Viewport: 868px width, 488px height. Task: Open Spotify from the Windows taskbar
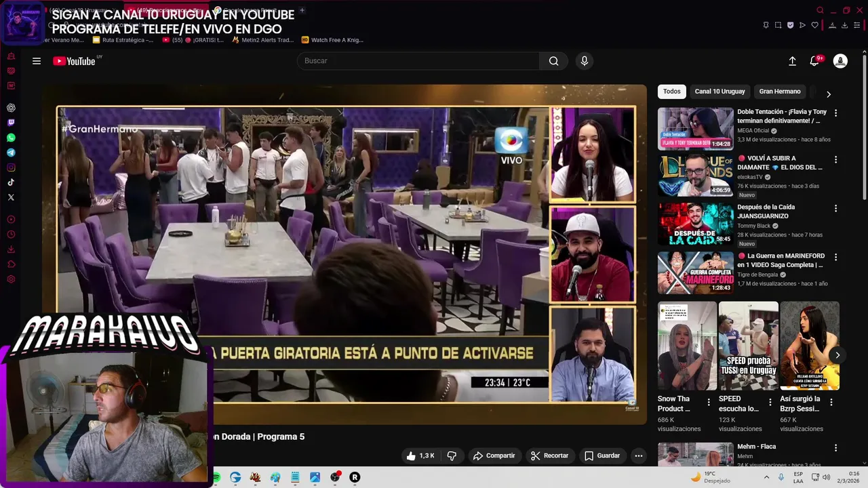[x=216, y=477]
